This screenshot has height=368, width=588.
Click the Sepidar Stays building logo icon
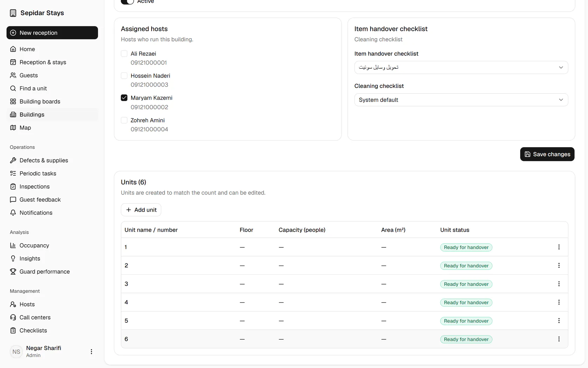[13, 13]
